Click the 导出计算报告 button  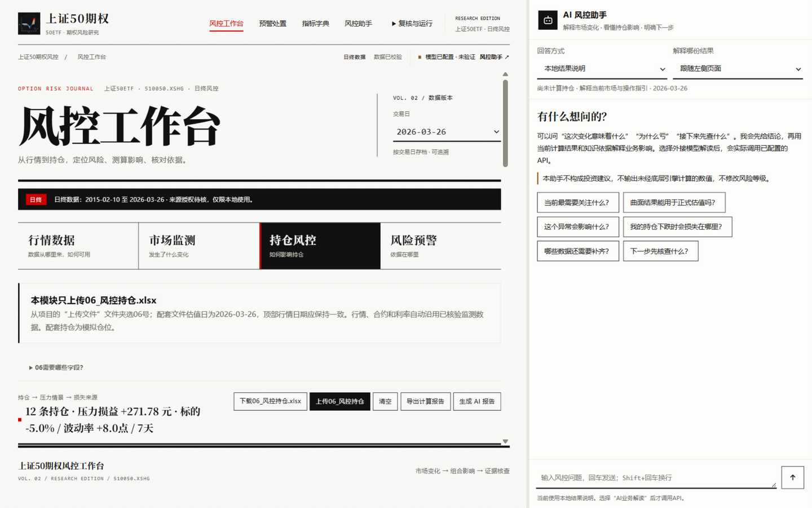pos(425,401)
